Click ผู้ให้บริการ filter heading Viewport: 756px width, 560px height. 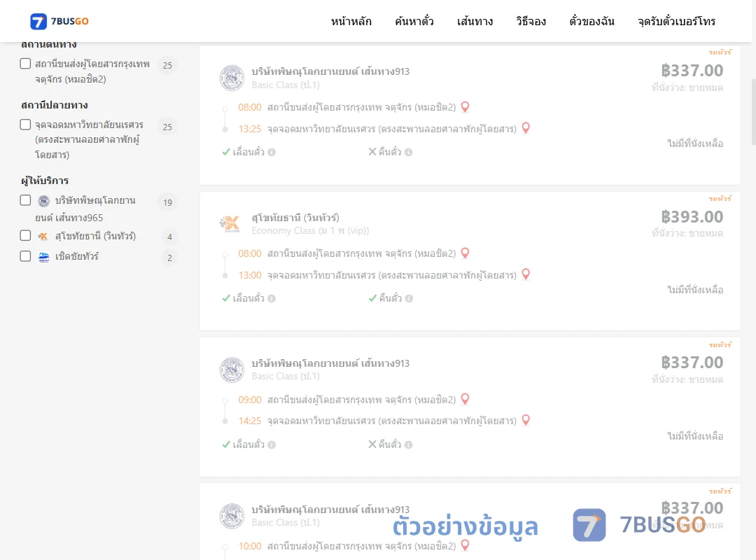tap(45, 181)
